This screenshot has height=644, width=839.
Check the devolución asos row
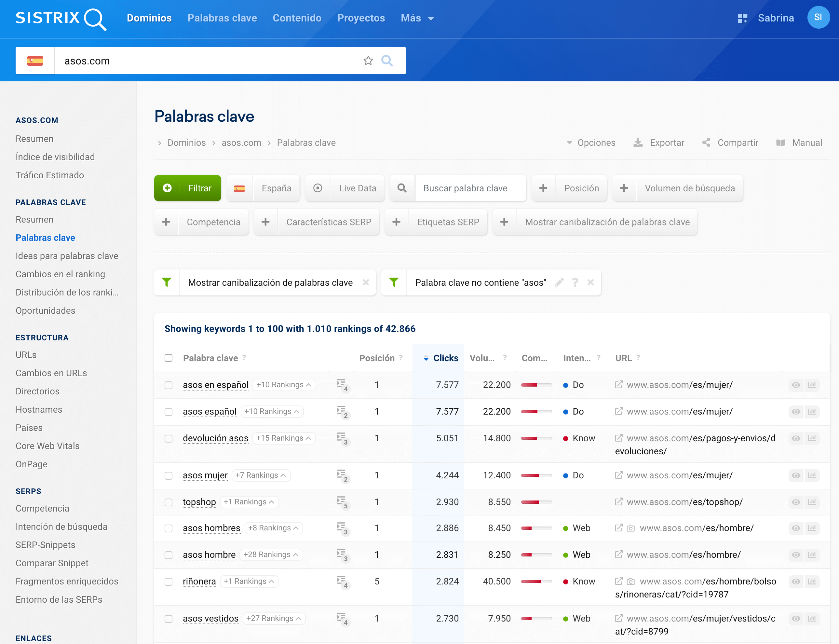(169, 439)
